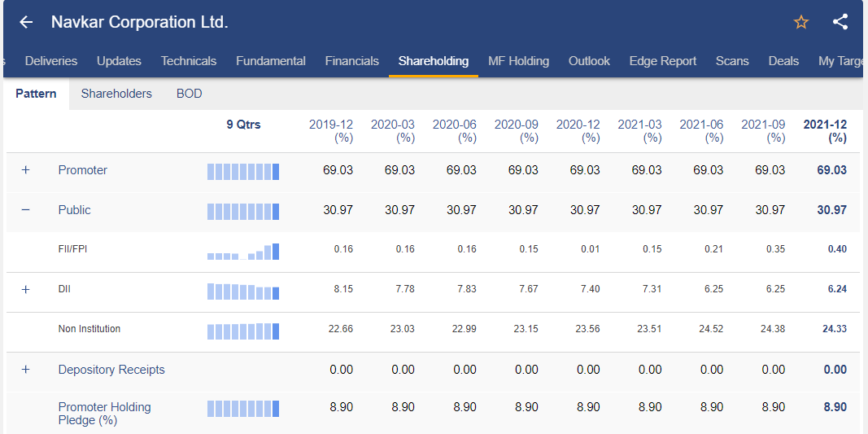Open the Deliveries tab

(x=51, y=61)
